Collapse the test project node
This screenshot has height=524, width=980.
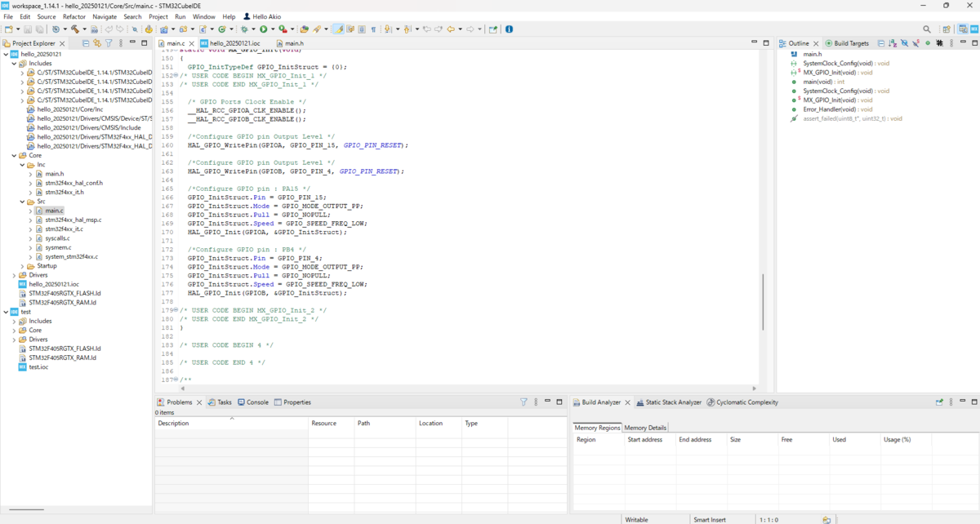[x=6, y=312]
